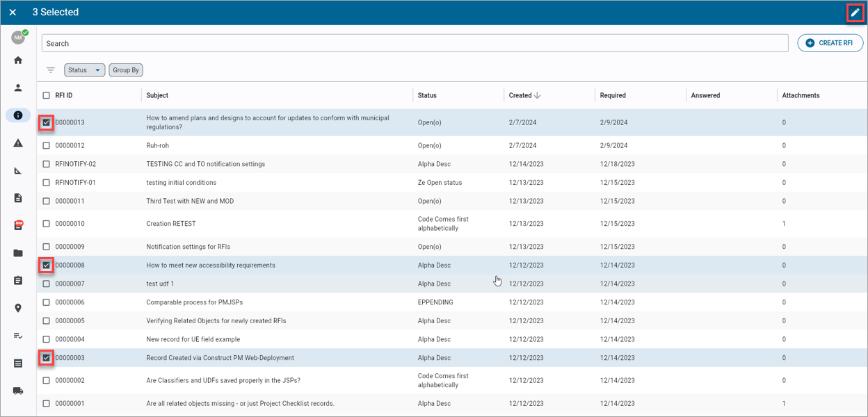Open the warning triangle sidebar icon
The width and height of the screenshot is (868, 417).
pyautogui.click(x=18, y=143)
